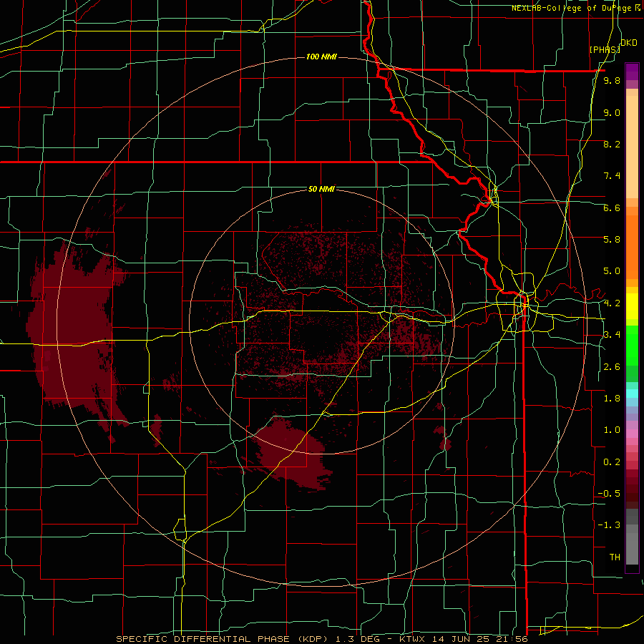Pick the bright green segment of the color bar

pyautogui.click(x=632, y=345)
